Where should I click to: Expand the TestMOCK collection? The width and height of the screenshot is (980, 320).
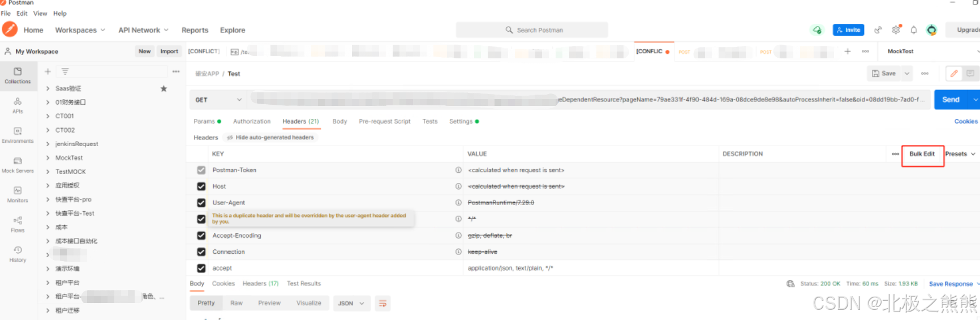[x=48, y=172]
